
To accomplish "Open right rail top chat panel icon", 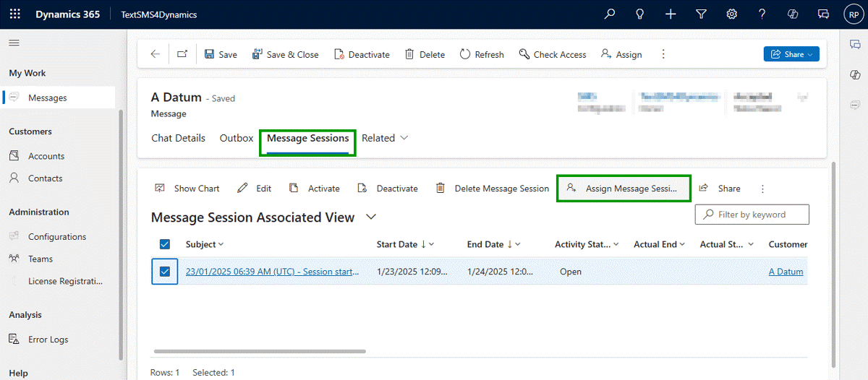I will coord(855,44).
